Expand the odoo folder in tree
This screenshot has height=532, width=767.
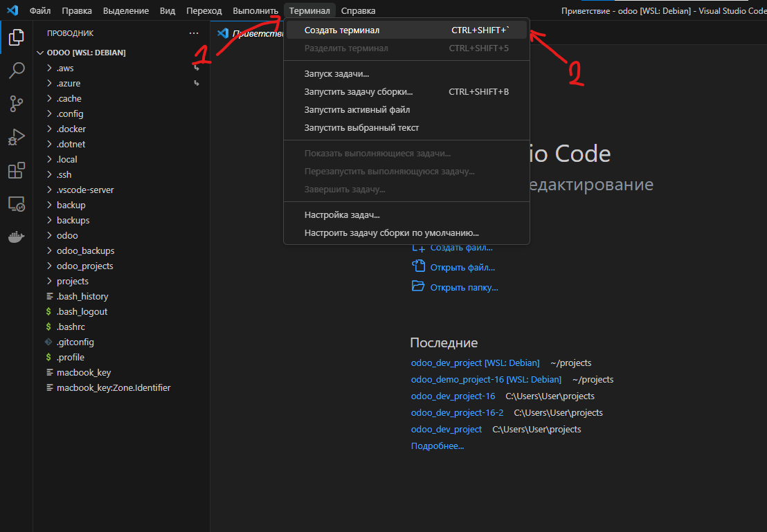[x=67, y=235]
